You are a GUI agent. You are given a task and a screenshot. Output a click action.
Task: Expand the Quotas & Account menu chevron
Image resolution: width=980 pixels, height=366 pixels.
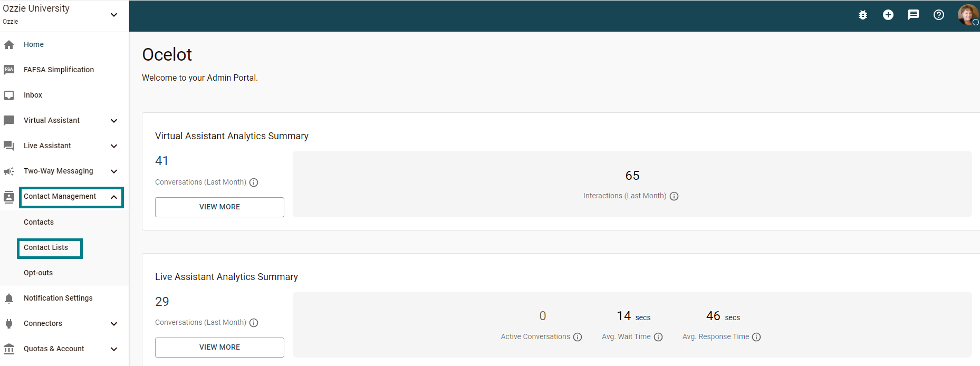coord(114,349)
